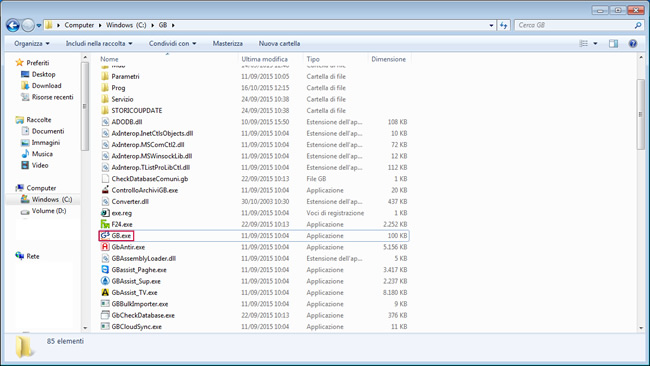Click the file list scroll down arrow

(641, 328)
